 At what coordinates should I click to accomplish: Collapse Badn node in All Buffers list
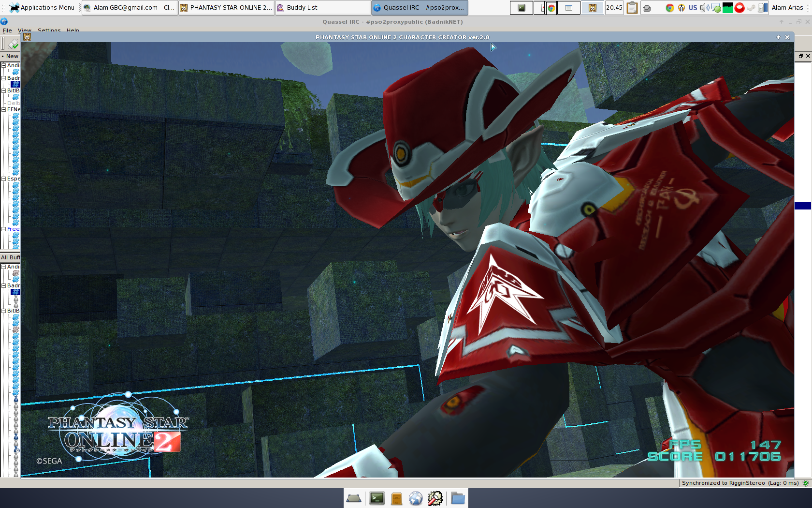click(3, 285)
